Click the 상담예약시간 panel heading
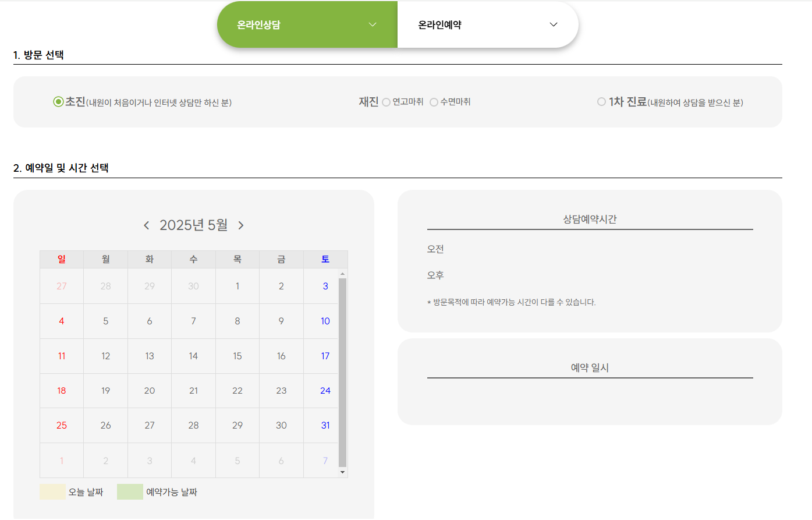This screenshot has width=812, height=520. pos(590,220)
